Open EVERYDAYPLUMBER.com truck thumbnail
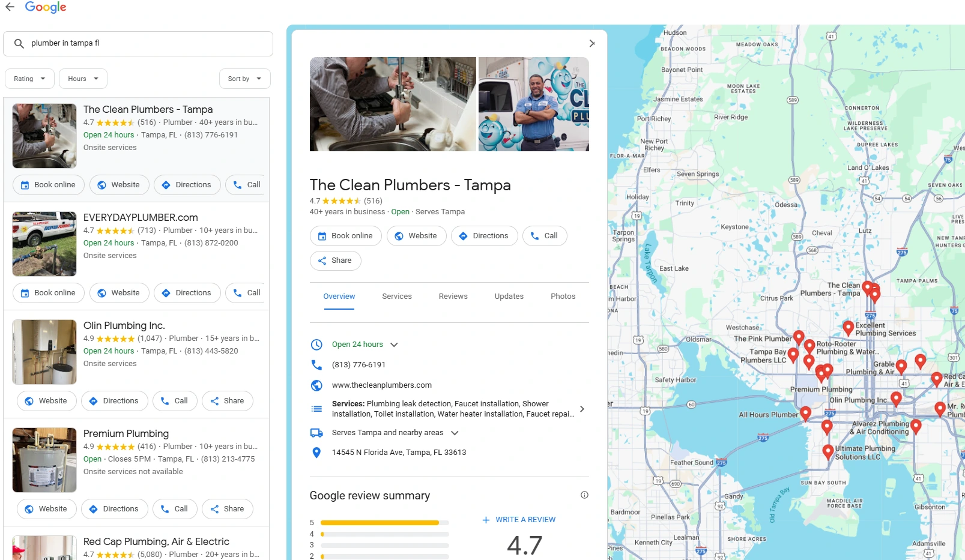 coord(44,244)
